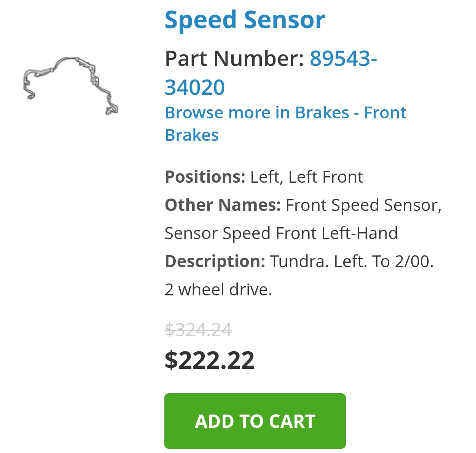
Task: Click the 89543- part number link
Action: point(343,59)
